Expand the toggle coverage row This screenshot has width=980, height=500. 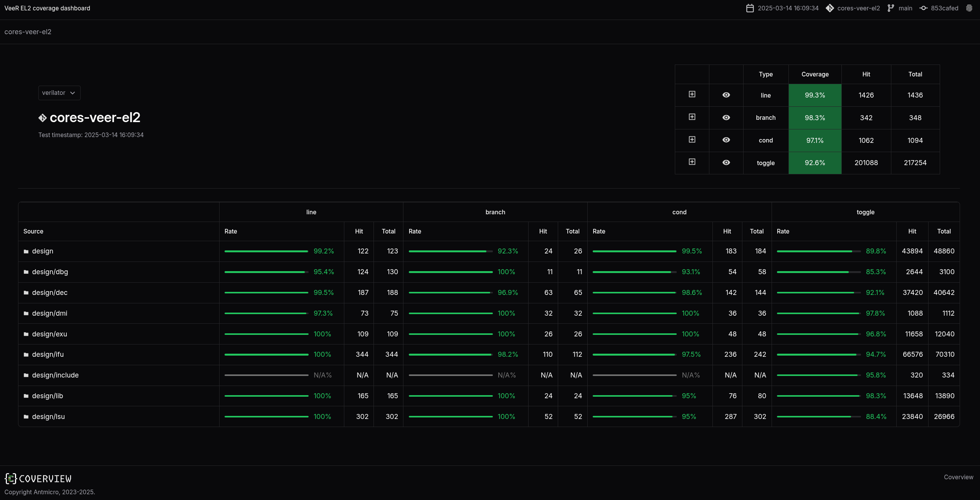692,162
